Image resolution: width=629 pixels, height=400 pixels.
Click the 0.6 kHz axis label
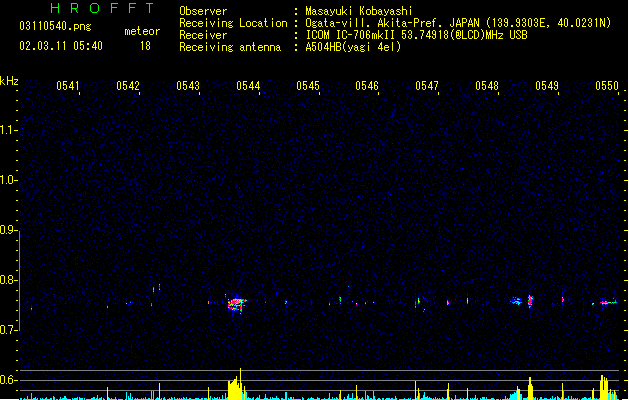pyautogui.click(x=8, y=380)
